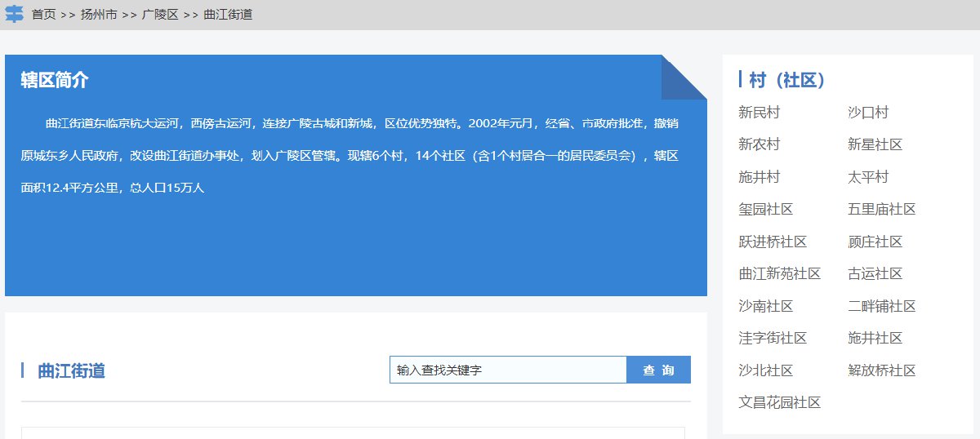Image resolution: width=980 pixels, height=439 pixels.
Task: Click the 输入查找关键字 search field
Action: [x=507, y=370]
